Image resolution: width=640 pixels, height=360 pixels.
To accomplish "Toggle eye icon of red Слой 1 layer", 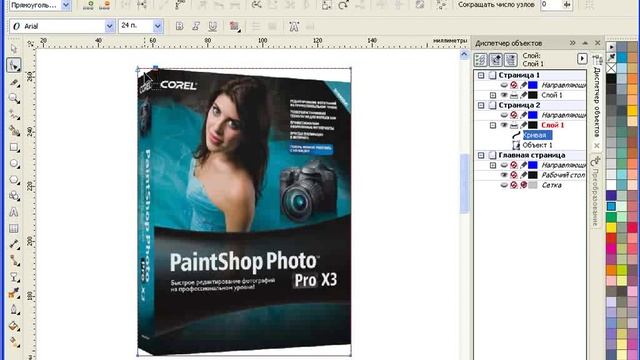I will [504, 125].
